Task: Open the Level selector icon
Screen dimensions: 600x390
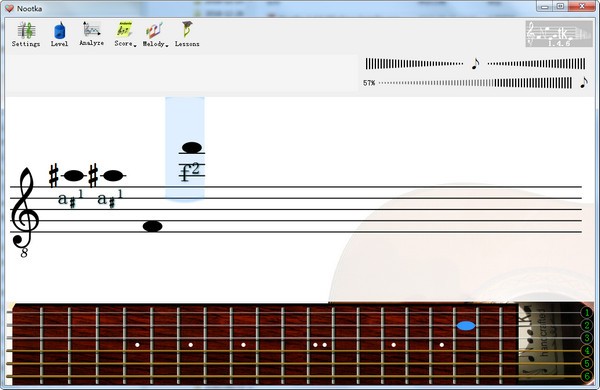Action: 59,34
